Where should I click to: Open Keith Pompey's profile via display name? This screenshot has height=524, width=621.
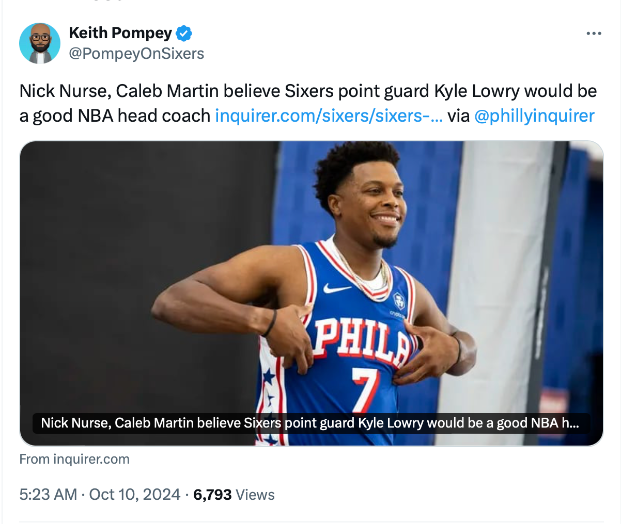119,34
